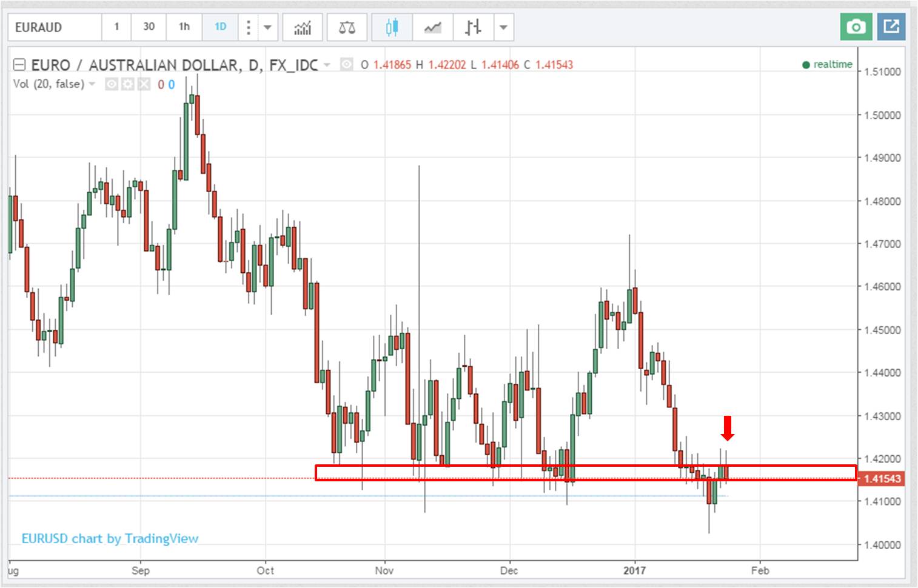Open the Vol (20, false) indicator dropdown
The height and width of the screenshot is (588, 918).
click(x=92, y=84)
